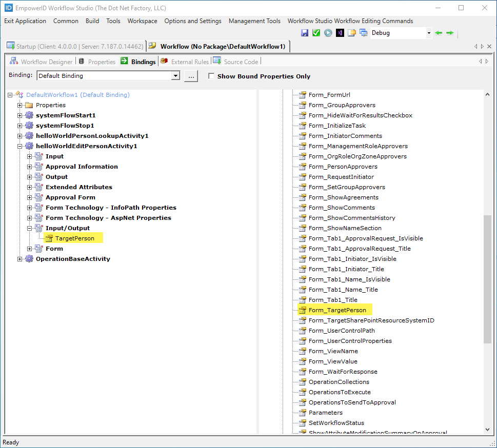
Task: Open the Management Tools menu
Action: point(254,21)
